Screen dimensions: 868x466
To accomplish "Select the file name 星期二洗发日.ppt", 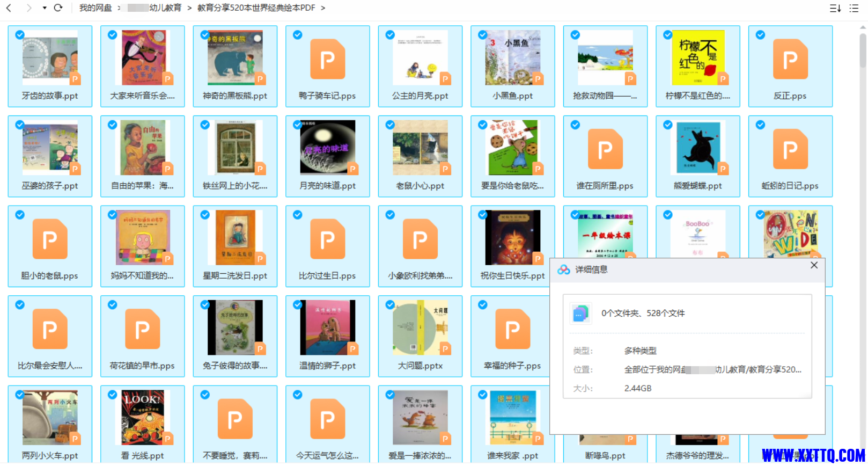I will click(x=235, y=276).
